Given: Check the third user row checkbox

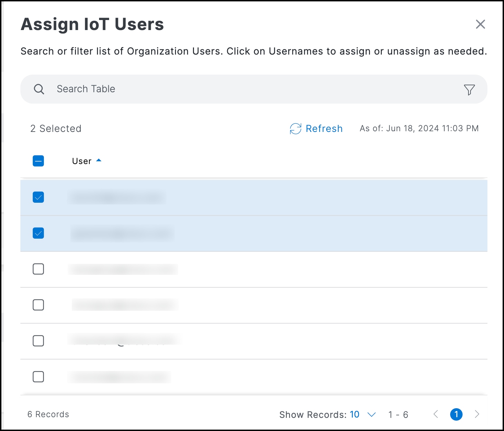Looking at the screenshot, I should (38, 269).
